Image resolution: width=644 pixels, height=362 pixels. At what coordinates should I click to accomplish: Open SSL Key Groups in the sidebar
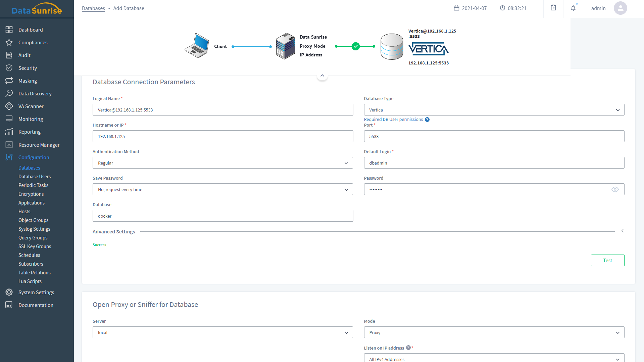coord(35,246)
